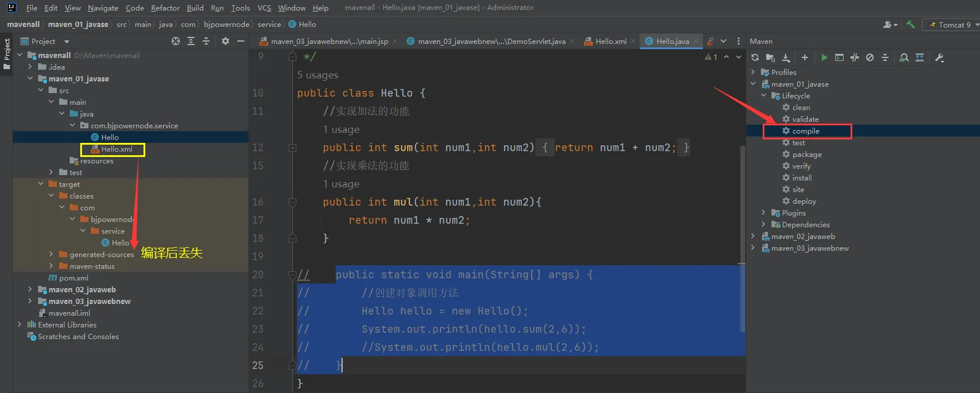Open editor tabs more options menu
The height and width of the screenshot is (393, 980).
point(738,41)
